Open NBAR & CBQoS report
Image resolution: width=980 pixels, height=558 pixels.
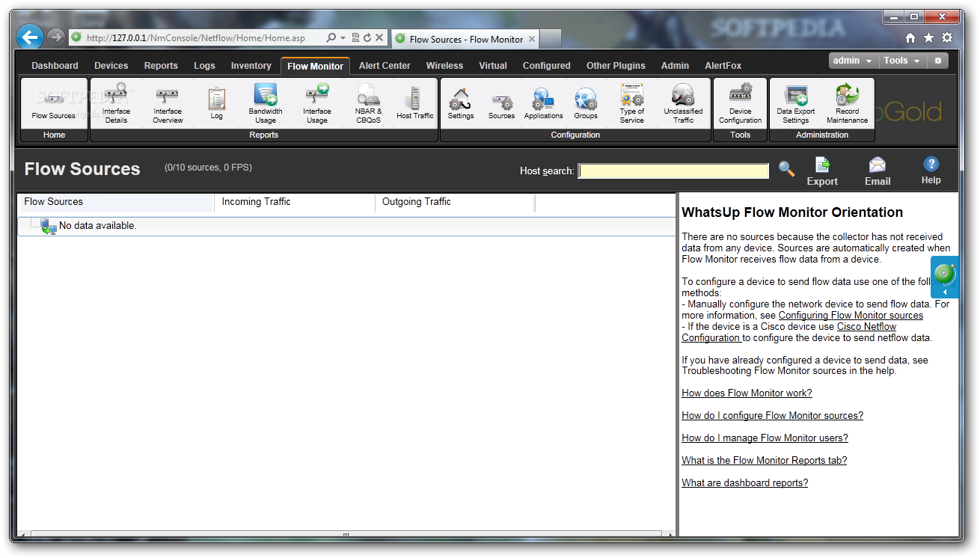pyautogui.click(x=368, y=103)
